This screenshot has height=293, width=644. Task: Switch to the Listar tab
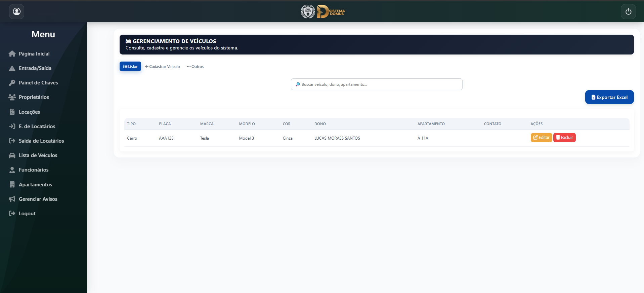tap(130, 67)
